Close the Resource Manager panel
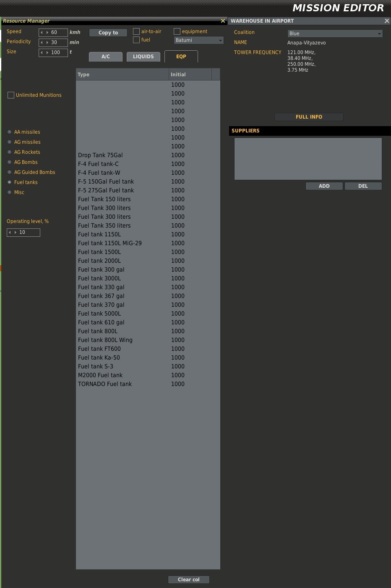391x588 pixels. click(223, 21)
